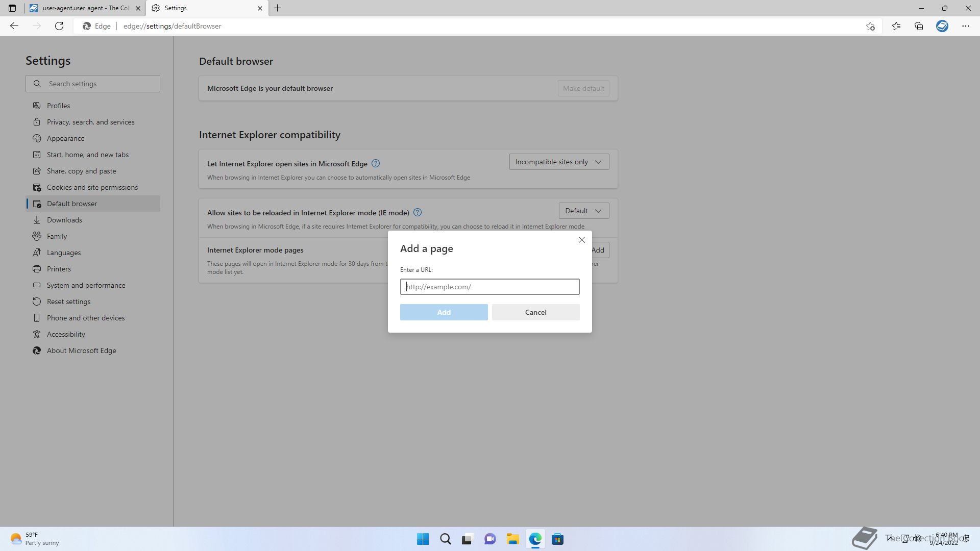
Task: Click the profile avatar icon
Action: point(942,26)
